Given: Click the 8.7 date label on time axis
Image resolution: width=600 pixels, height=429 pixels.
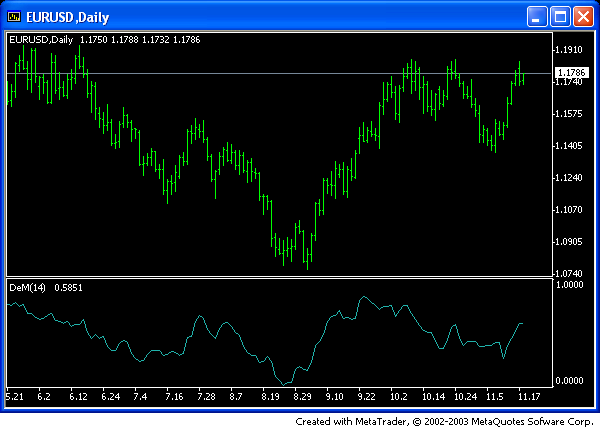Looking at the screenshot, I should [x=236, y=396].
